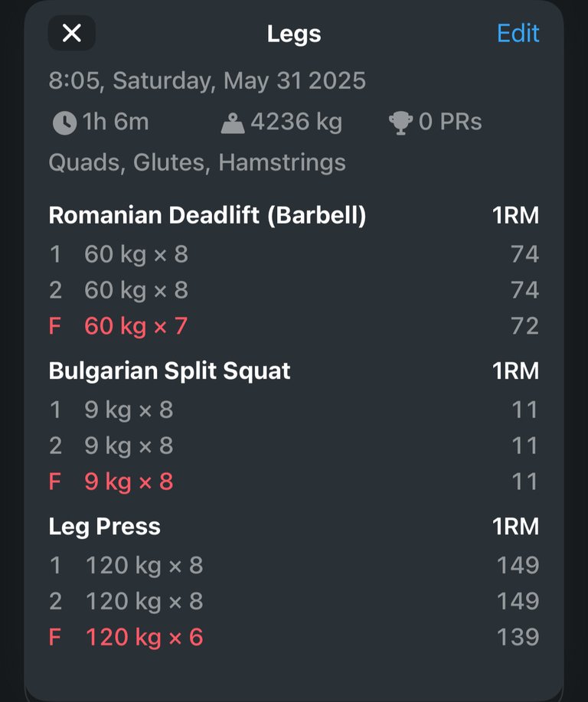Open the Romanian Deadlift (Barbell) exercise
This screenshot has height=702, width=588.
click(x=207, y=215)
